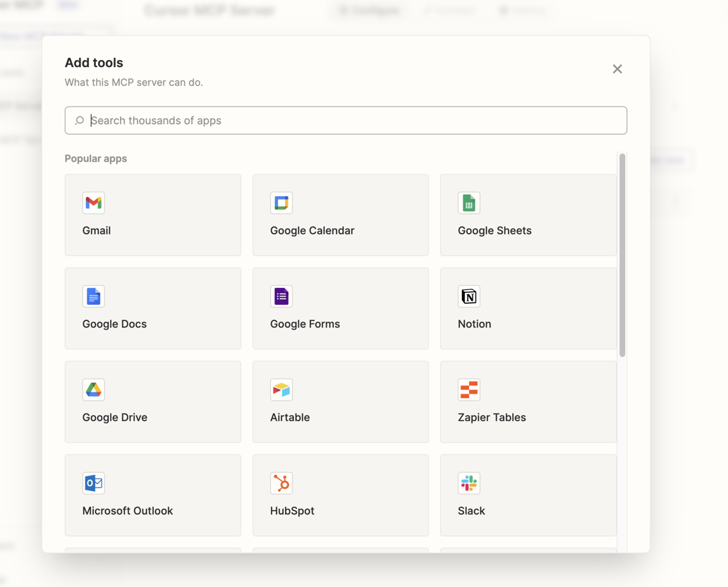Click the app list scrollbar
This screenshot has height=587, width=728.
[x=621, y=254]
